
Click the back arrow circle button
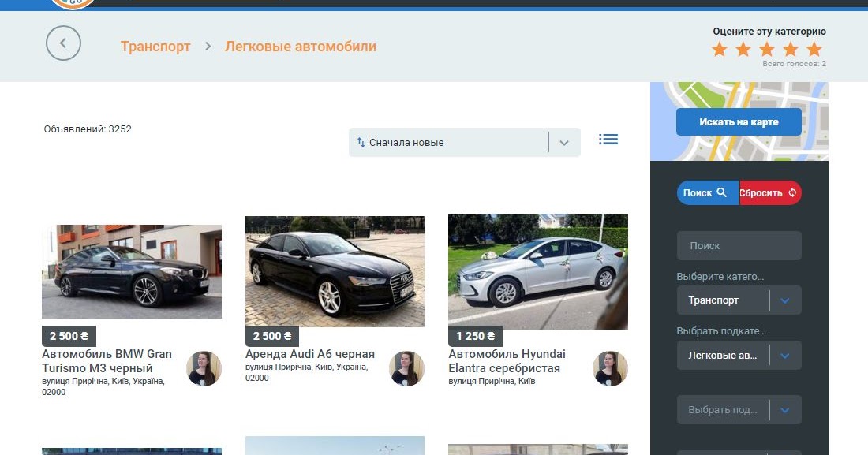click(63, 43)
